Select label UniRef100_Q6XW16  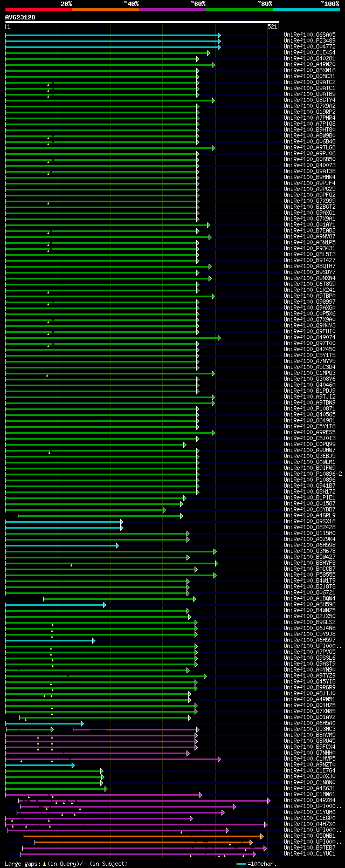[309, 71]
